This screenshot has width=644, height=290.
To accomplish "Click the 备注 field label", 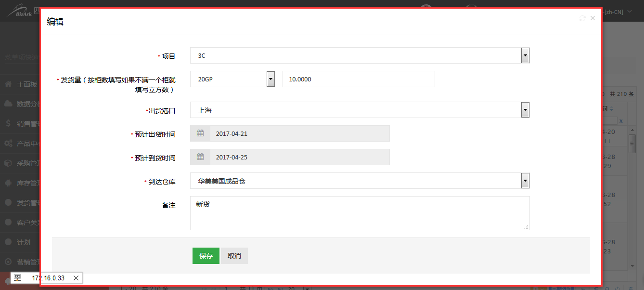I will (x=168, y=205).
